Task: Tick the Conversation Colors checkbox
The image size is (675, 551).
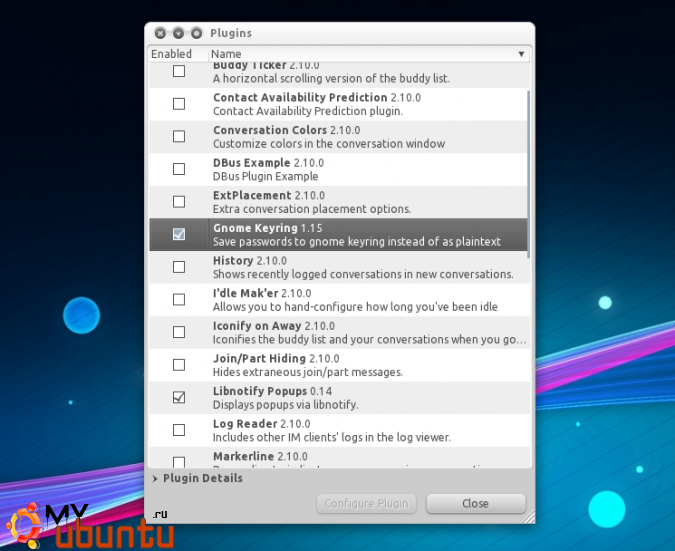Action: (179, 136)
